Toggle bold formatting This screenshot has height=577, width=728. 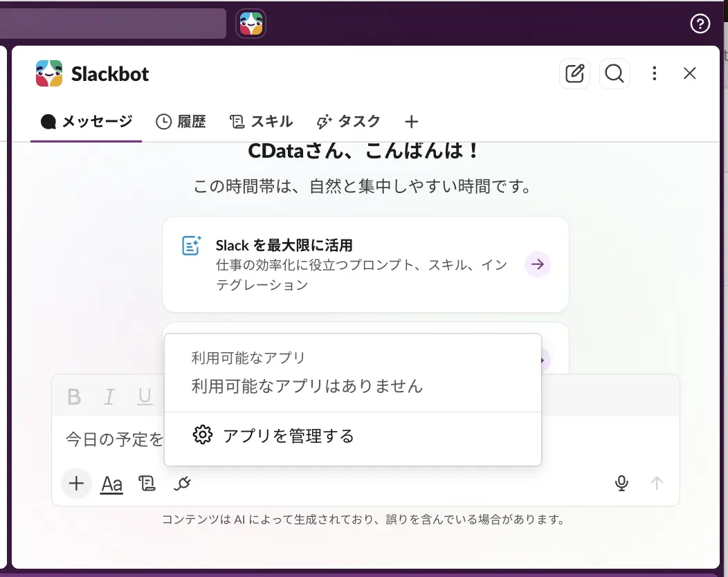74,397
